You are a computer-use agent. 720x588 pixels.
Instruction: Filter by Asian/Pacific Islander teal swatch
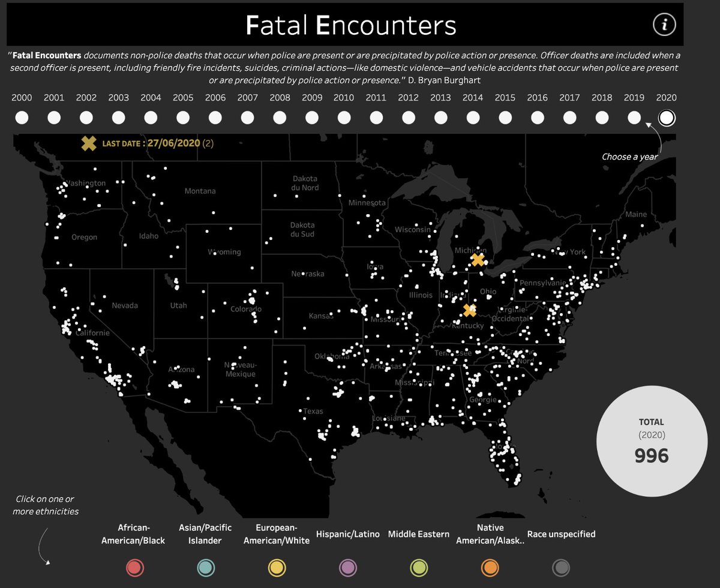(x=206, y=566)
